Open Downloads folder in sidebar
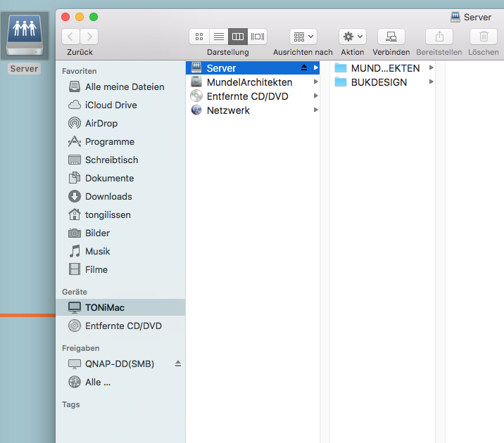The width and height of the screenshot is (504, 443). [108, 196]
